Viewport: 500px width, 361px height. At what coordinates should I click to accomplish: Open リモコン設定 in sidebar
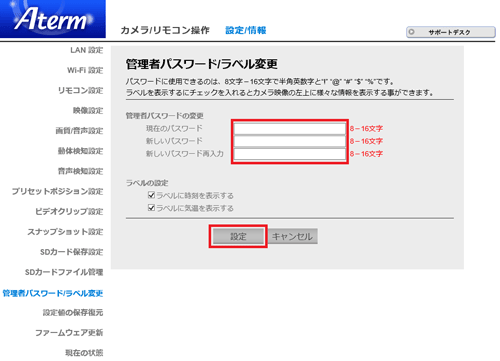[80, 90]
